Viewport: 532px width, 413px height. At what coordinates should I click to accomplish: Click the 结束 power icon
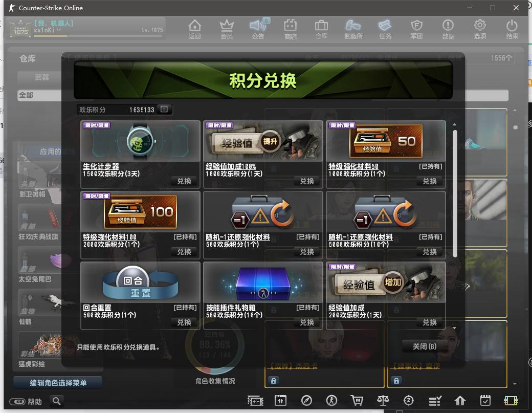(512, 29)
